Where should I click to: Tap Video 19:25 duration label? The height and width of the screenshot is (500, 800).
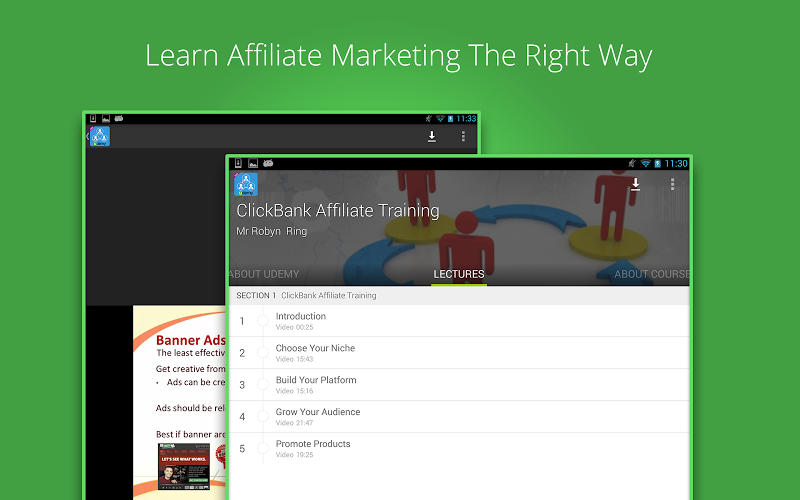click(x=294, y=455)
